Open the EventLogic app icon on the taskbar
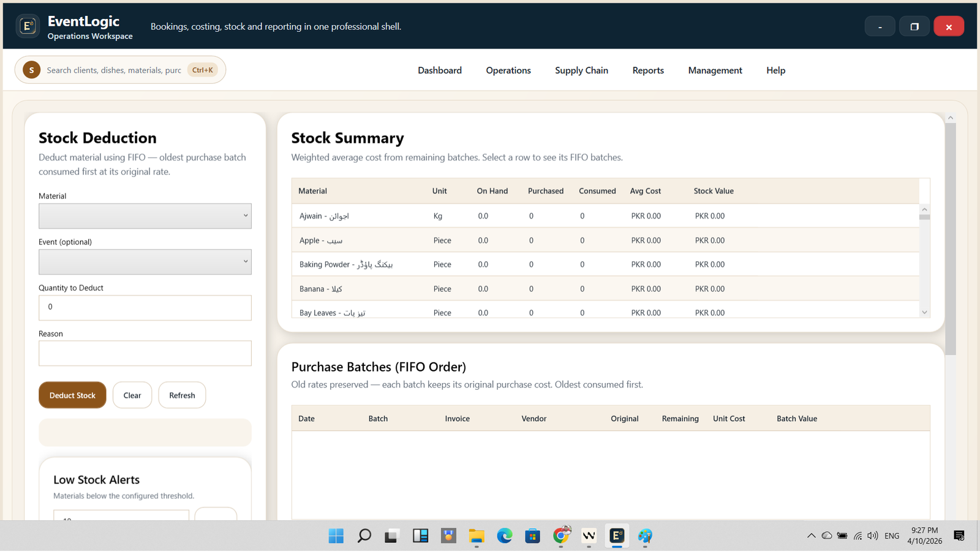Image resolution: width=980 pixels, height=552 pixels. 616,535
